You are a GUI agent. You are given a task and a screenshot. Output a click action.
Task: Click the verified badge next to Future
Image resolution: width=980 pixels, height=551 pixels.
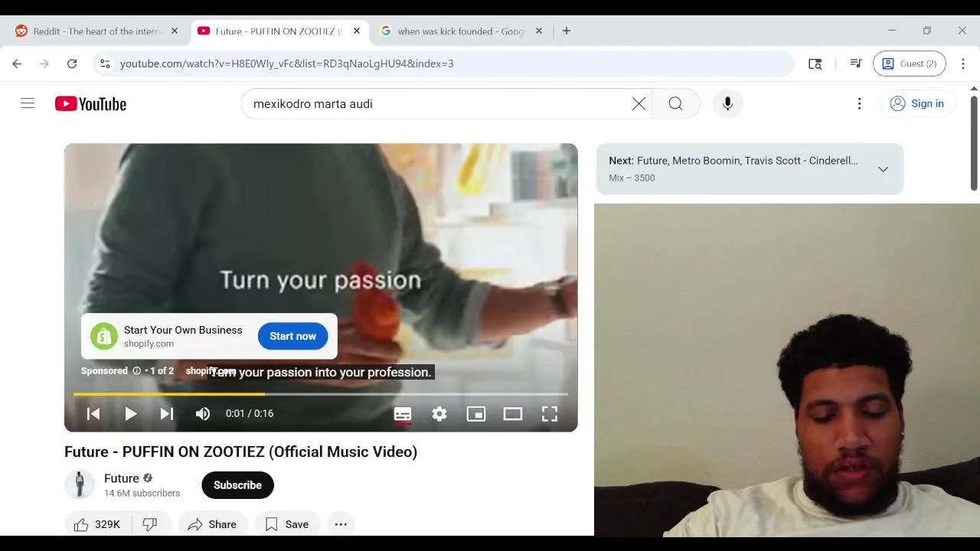pyautogui.click(x=148, y=478)
